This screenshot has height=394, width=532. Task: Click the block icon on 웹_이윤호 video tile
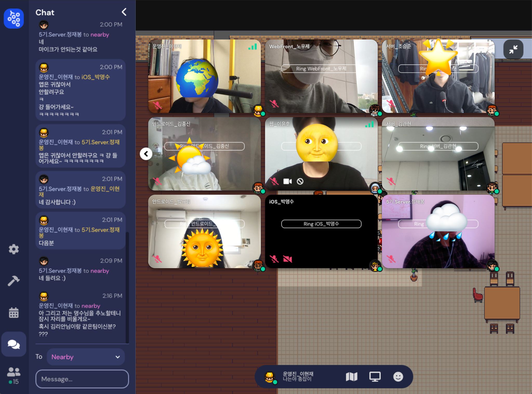[x=300, y=181]
